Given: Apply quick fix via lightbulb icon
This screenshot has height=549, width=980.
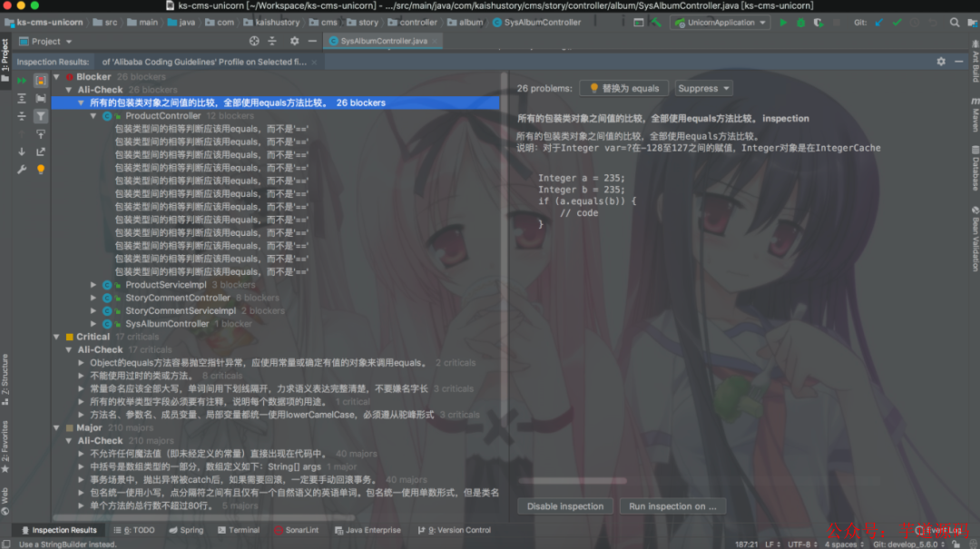Looking at the screenshot, I should pos(40,169).
